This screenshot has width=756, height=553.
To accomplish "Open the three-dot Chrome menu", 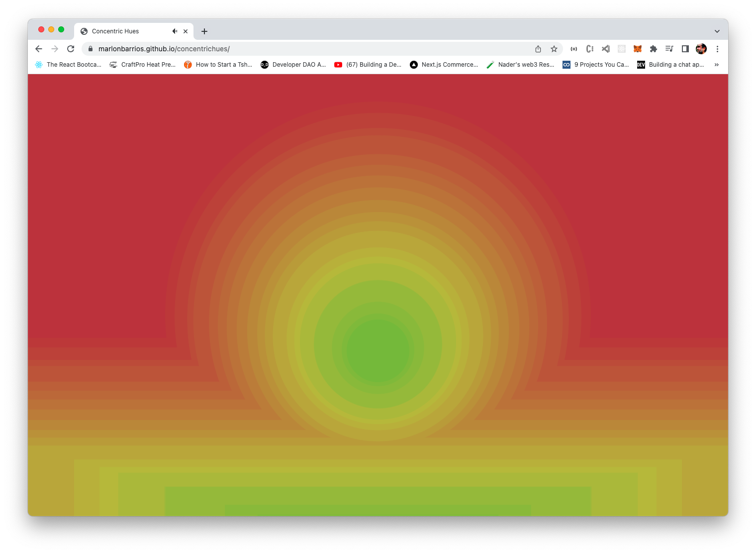I will 718,49.
